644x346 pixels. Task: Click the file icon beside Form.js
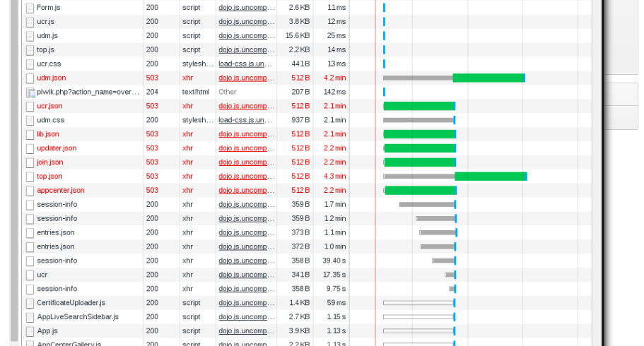coord(30,8)
